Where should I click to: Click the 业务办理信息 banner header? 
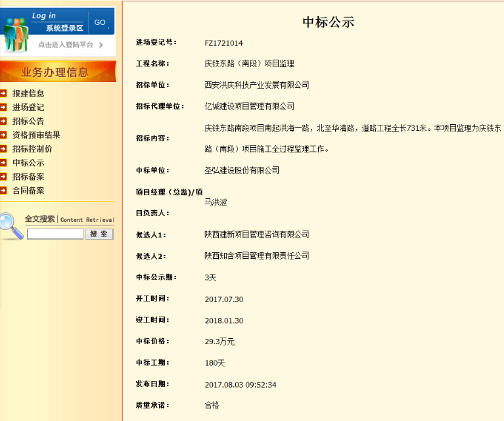coord(58,72)
